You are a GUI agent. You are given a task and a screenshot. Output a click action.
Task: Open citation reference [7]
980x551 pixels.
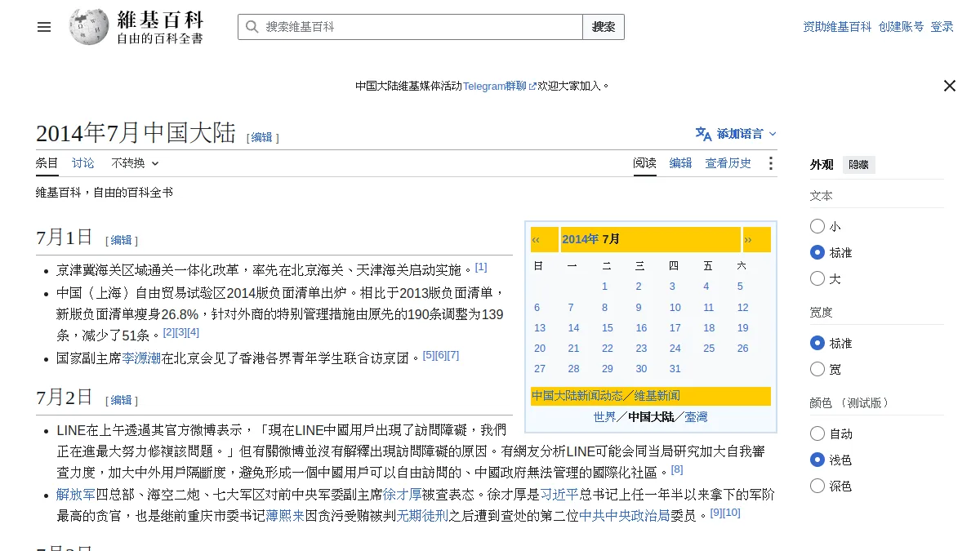point(453,355)
